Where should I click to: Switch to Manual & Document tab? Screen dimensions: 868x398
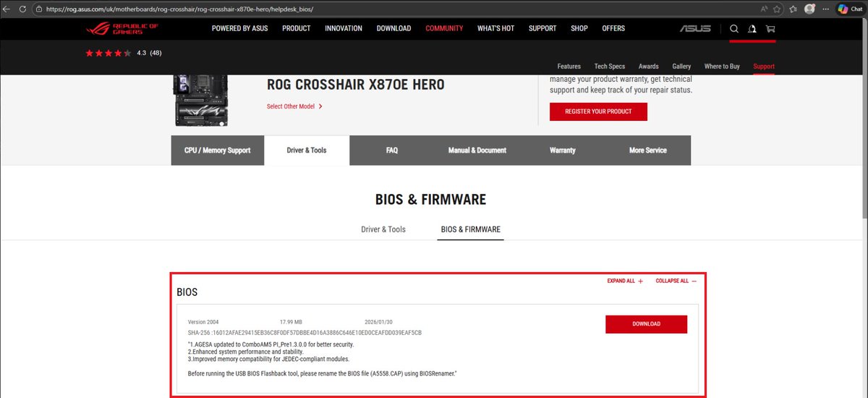pyautogui.click(x=477, y=151)
